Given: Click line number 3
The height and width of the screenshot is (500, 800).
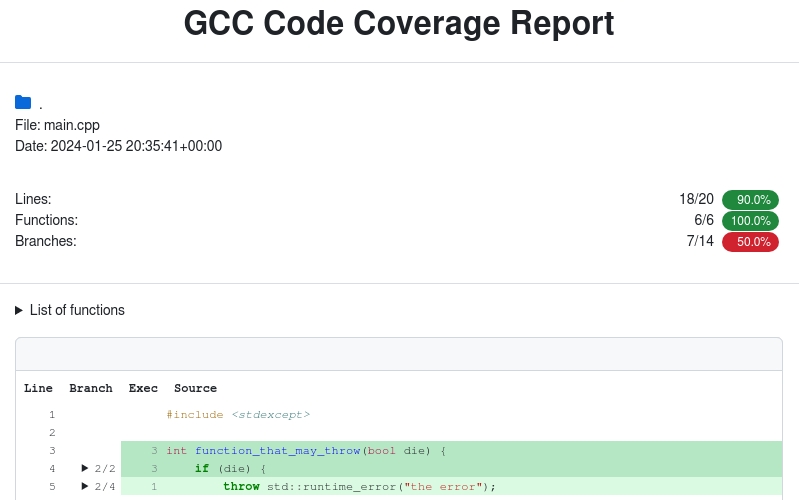Looking at the screenshot, I should click(x=52, y=451).
